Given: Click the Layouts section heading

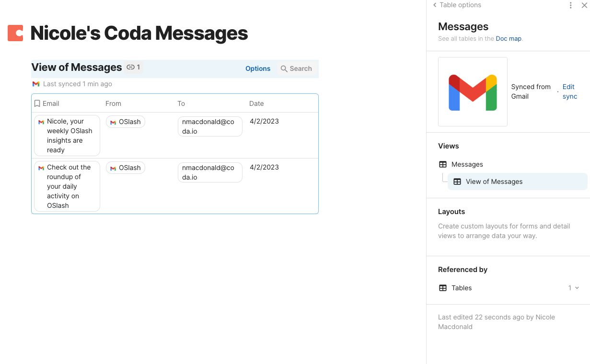Looking at the screenshot, I should pyautogui.click(x=451, y=212).
